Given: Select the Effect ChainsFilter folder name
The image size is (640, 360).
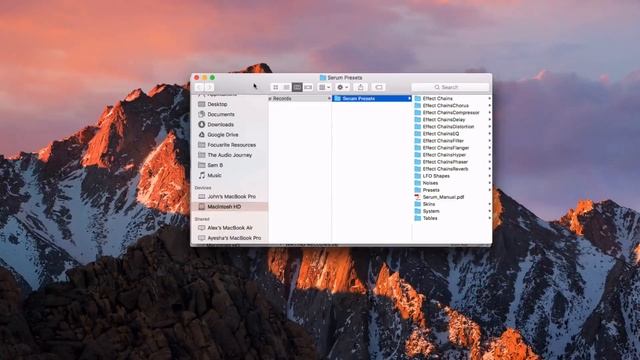Looking at the screenshot, I should point(443,141).
